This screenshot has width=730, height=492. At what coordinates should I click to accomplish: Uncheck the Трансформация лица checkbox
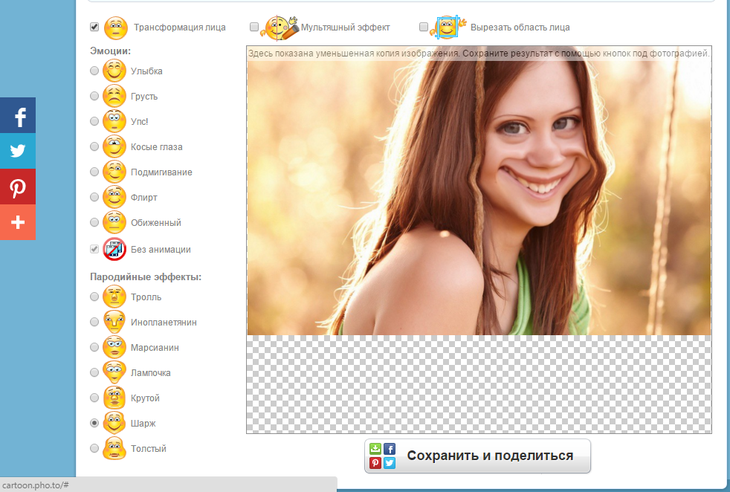pos(95,27)
